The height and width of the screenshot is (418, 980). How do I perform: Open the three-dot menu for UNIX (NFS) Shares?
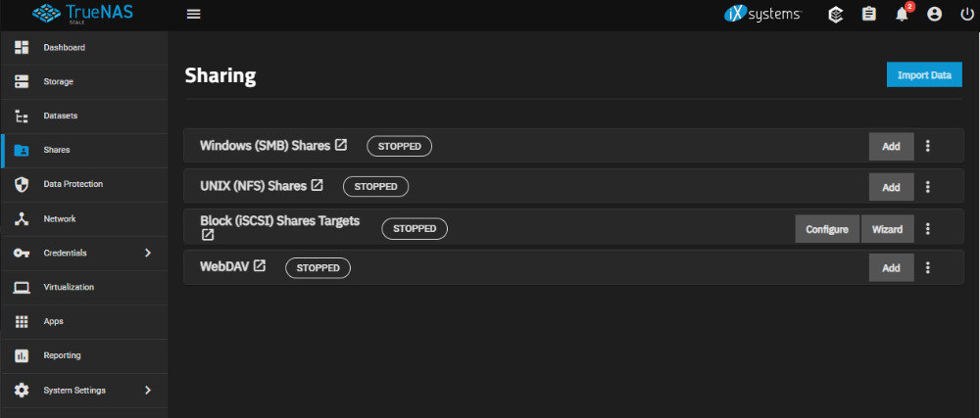[927, 187]
